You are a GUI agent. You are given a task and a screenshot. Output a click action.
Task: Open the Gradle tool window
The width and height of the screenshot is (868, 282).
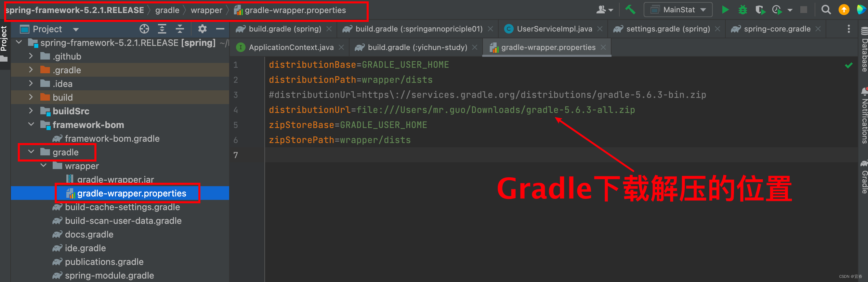coord(864,177)
